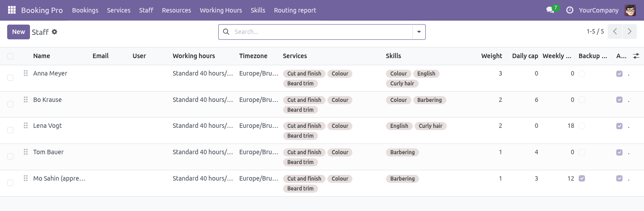The image size is (644, 211).
Task: Click the gear icon next to Staff
Action: tap(55, 32)
